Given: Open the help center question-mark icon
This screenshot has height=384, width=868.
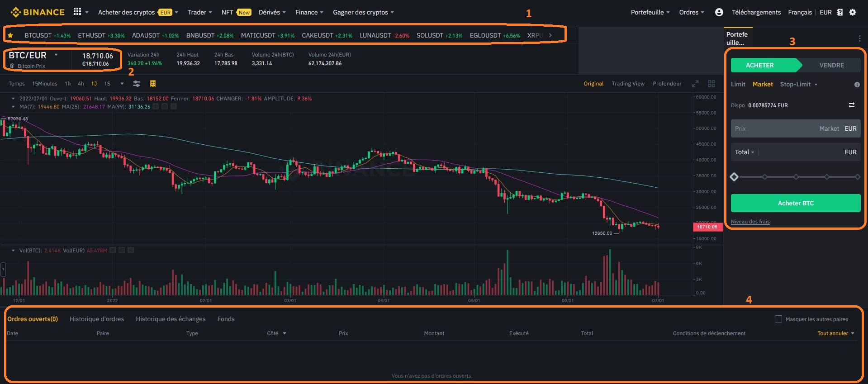Looking at the screenshot, I should pos(840,12).
